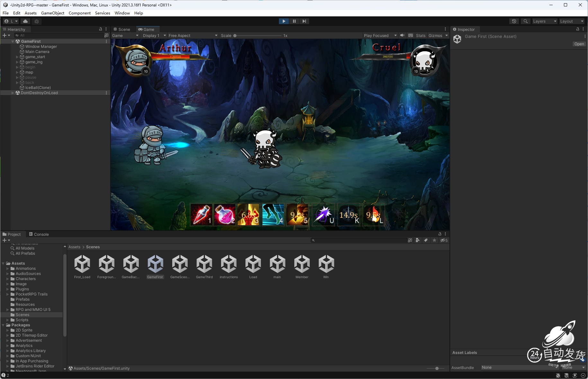Pause the running game
This screenshot has width=588, height=379.
[294, 21]
